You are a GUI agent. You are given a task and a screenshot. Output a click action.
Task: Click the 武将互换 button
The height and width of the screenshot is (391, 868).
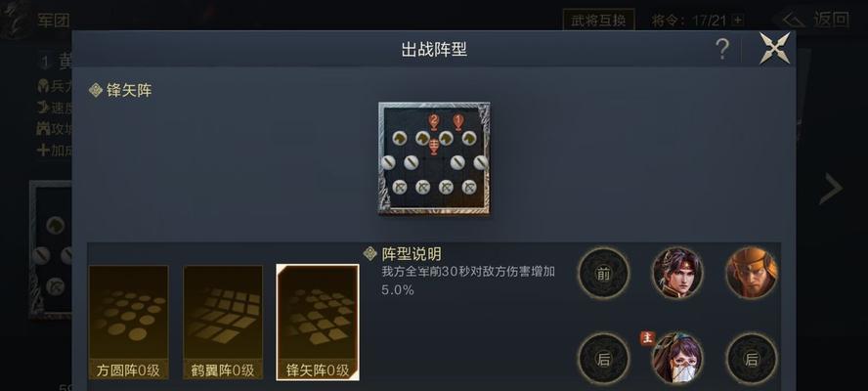pyautogui.click(x=598, y=21)
